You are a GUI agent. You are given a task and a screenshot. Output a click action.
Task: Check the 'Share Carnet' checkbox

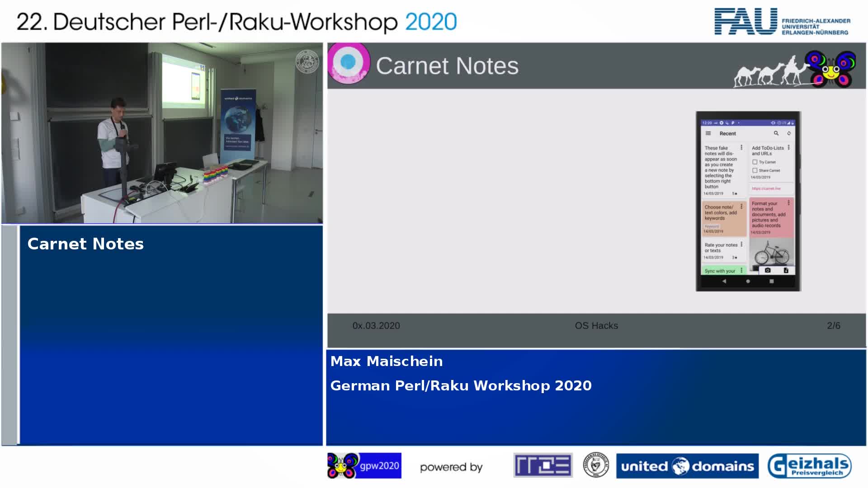(x=755, y=170)
